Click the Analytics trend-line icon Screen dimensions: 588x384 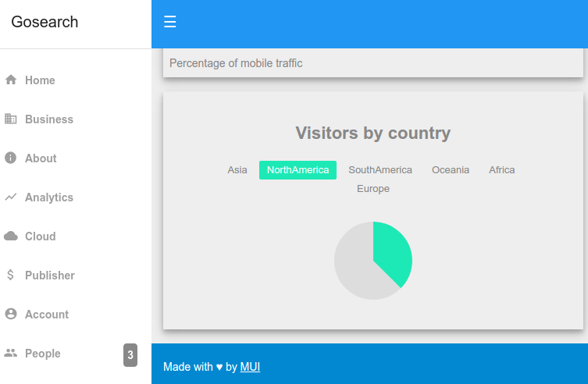click(10, 197)
